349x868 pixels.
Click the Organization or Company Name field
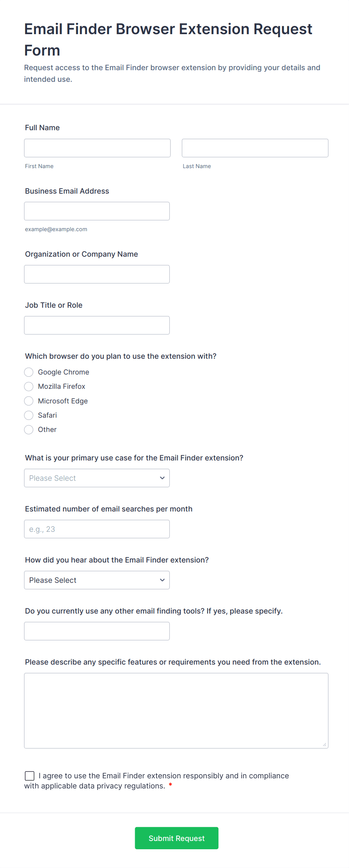point(97,274)
